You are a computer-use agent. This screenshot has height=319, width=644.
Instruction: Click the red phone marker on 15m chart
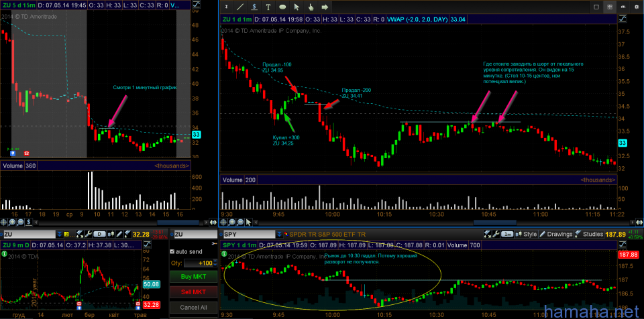[x=27, y=153]
